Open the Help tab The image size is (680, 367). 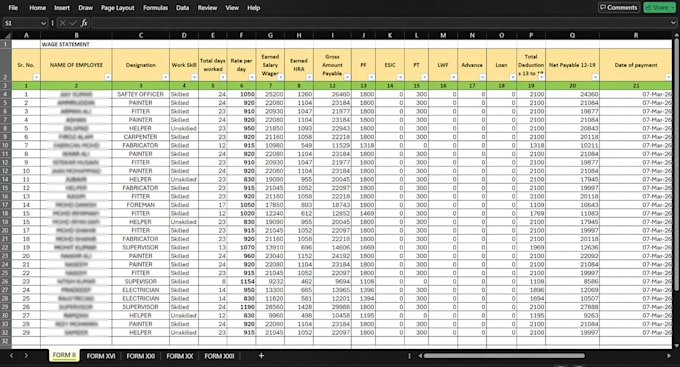click(x=254, y=8)
